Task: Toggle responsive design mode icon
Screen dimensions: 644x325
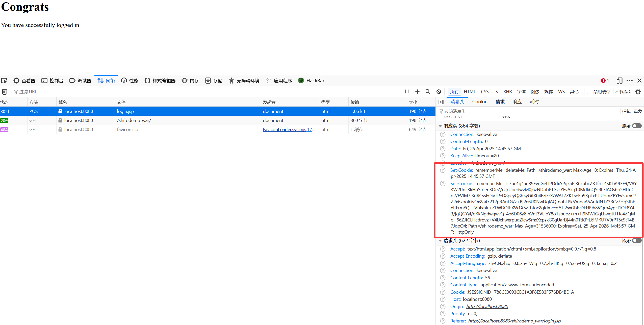Action: point(619,81)
